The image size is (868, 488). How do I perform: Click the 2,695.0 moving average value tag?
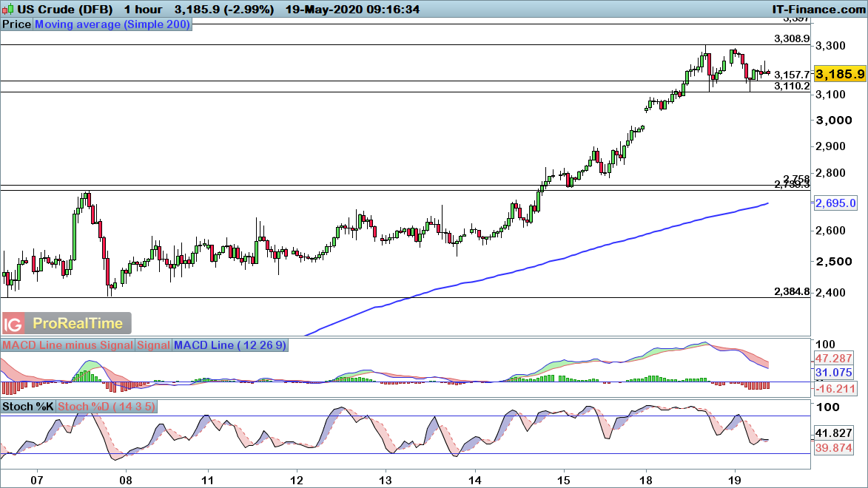(836, 203)
